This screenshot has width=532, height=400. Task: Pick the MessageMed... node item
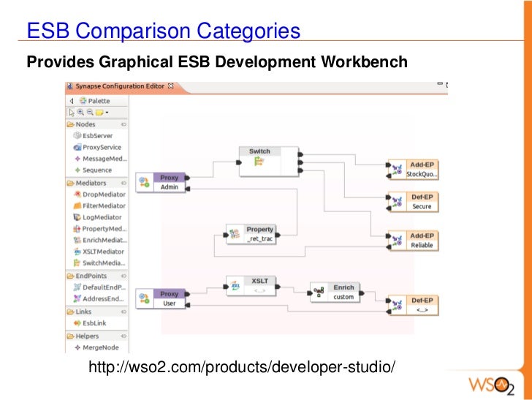[100, 159]
